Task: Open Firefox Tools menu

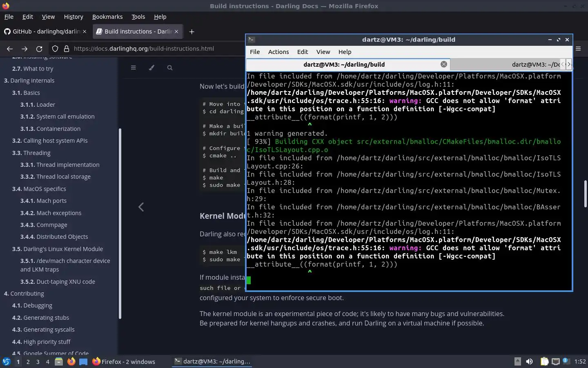Action: coord(138,17)
